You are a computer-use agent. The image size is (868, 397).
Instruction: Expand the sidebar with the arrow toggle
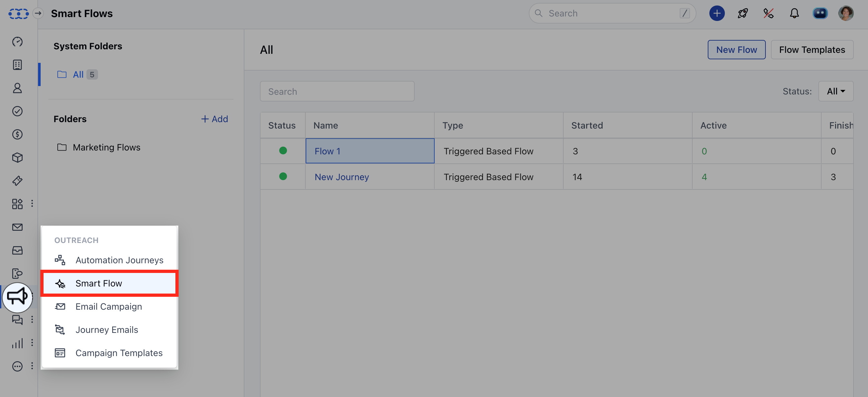point(38,14)
